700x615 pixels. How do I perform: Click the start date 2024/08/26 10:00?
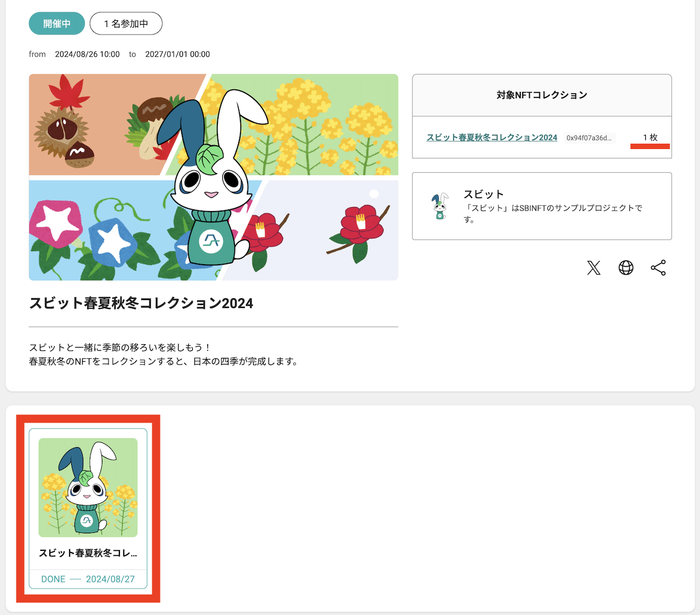tap(87, 54)
